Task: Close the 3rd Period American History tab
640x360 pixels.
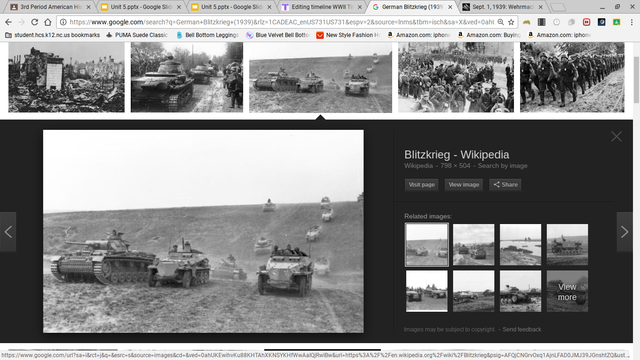Action: (88, 7)
